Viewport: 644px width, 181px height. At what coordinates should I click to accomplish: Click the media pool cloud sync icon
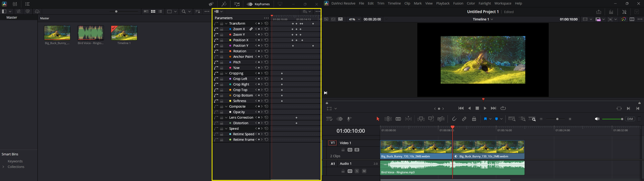tap(37, 11)
